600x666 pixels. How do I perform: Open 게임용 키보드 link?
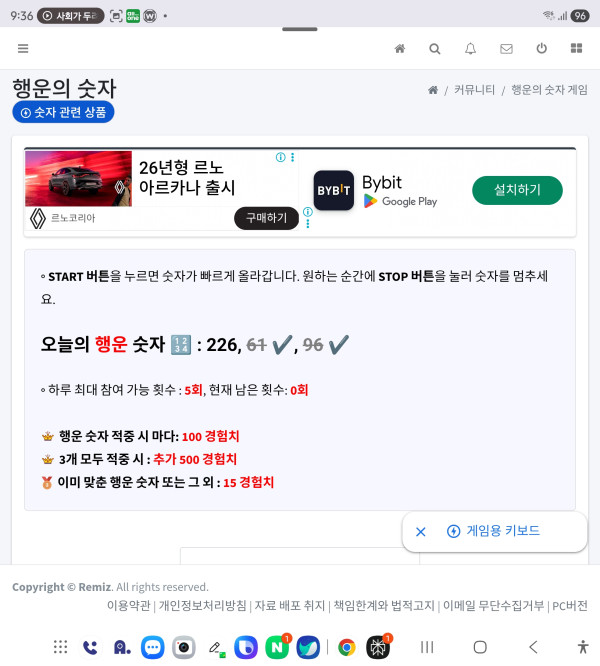point(493,531)
